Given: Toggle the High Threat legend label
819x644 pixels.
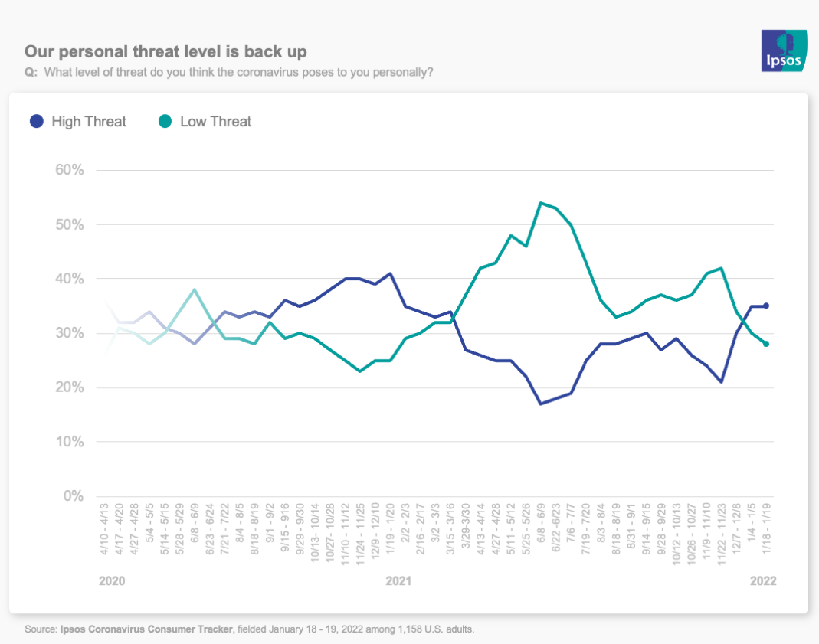Looking at the screenshot, I should click(x=89, y=121).
